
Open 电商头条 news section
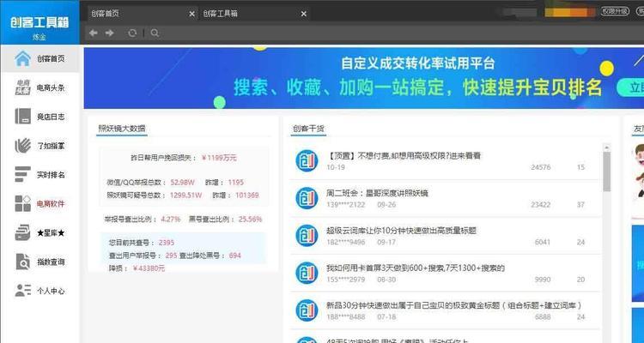pyautogui.click(x=39, y=87)
